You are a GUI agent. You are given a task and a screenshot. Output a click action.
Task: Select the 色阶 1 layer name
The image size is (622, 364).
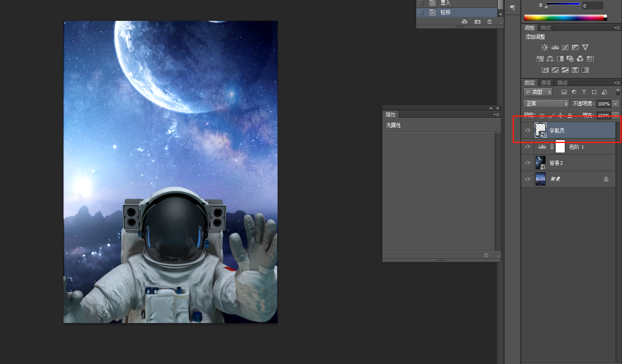click(x=576, y=147)
